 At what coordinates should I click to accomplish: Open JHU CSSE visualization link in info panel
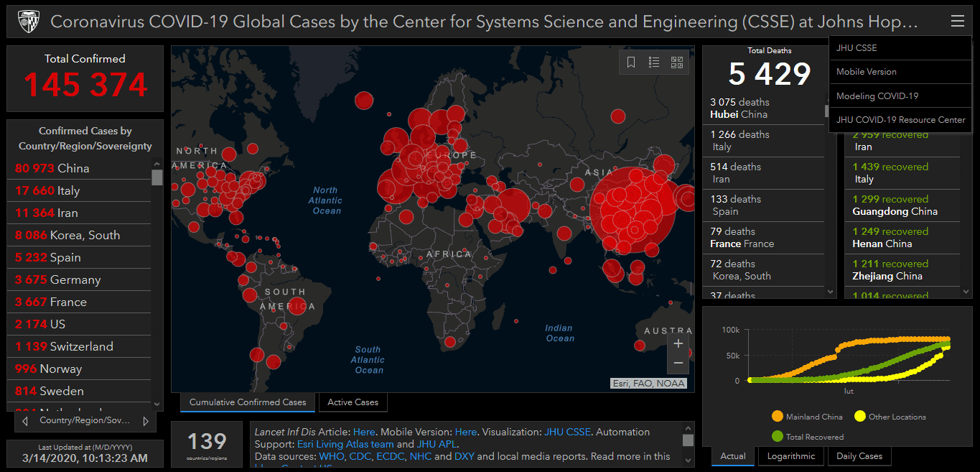pyautogui.click(x=567, y=432)
